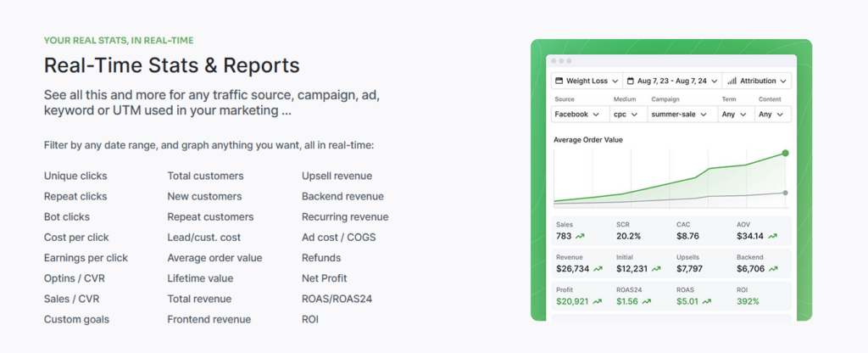Click the trend arrow next to Sales 783
Image resolution: width=868 pixels, height=353 pixels.
[x=581, y=236]
